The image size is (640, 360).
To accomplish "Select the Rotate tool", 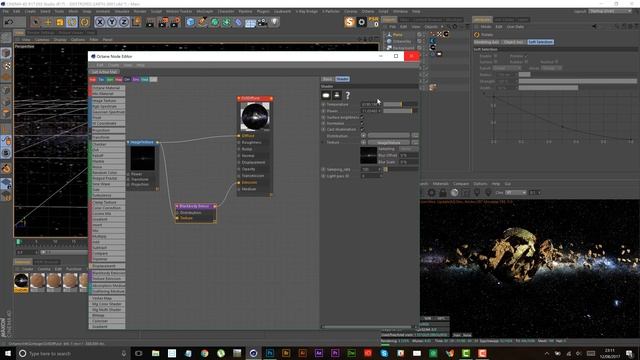I will (72, 22).
